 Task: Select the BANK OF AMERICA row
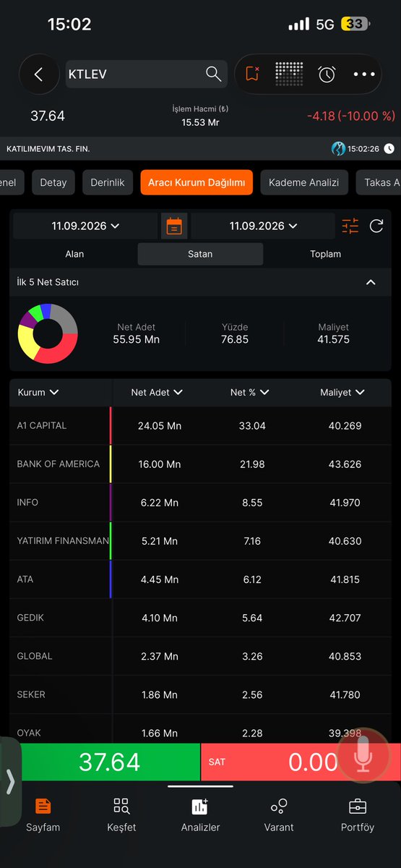coord(200,464)
